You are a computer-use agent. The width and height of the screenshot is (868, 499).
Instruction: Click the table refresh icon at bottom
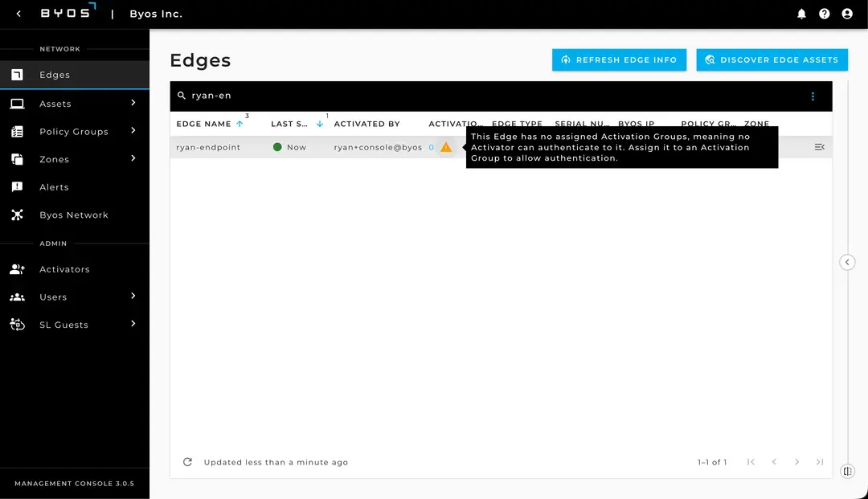pyautogui.click(x=187, y=462)
